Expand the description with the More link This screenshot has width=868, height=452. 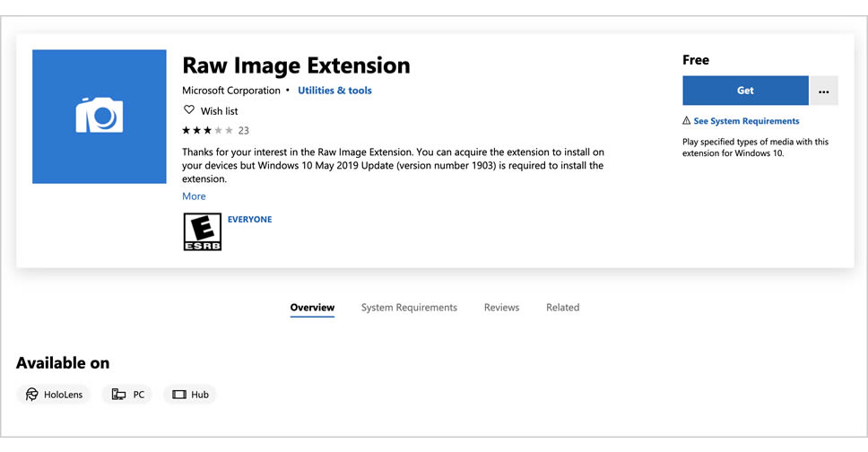[x=194, y=196]
